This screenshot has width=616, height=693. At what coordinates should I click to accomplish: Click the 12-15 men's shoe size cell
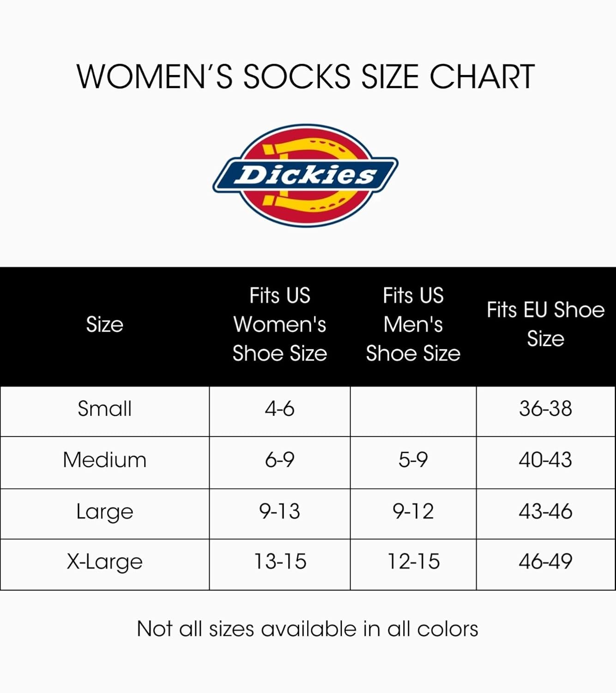tap(413, 562)
